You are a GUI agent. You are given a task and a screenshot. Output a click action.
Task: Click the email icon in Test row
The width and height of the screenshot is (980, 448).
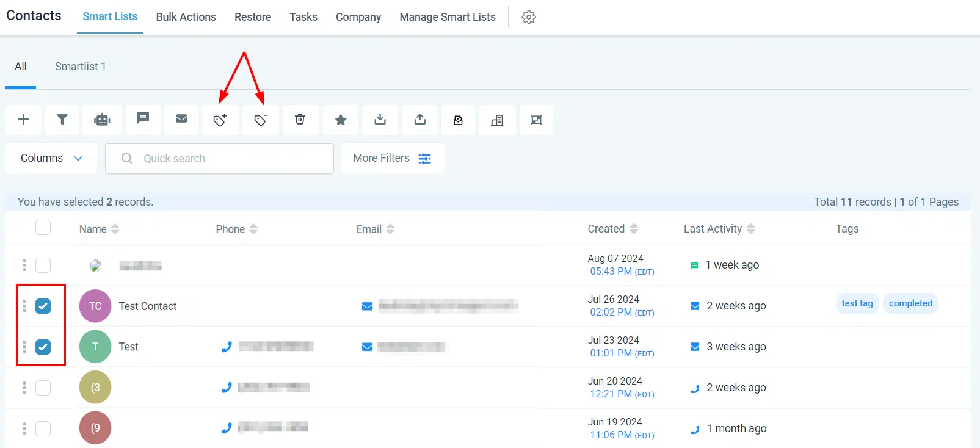367,347
